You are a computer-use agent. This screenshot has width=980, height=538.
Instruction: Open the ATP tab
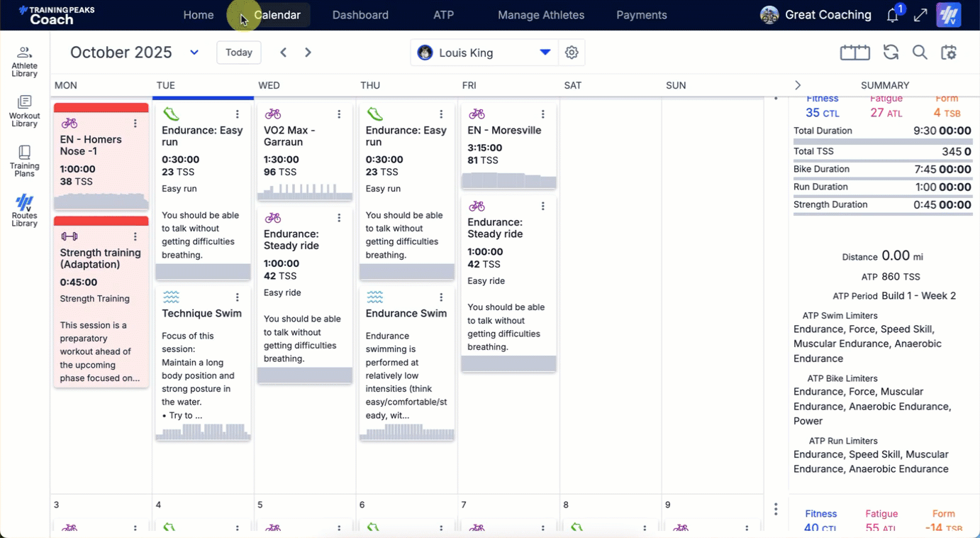coord(443,15)
